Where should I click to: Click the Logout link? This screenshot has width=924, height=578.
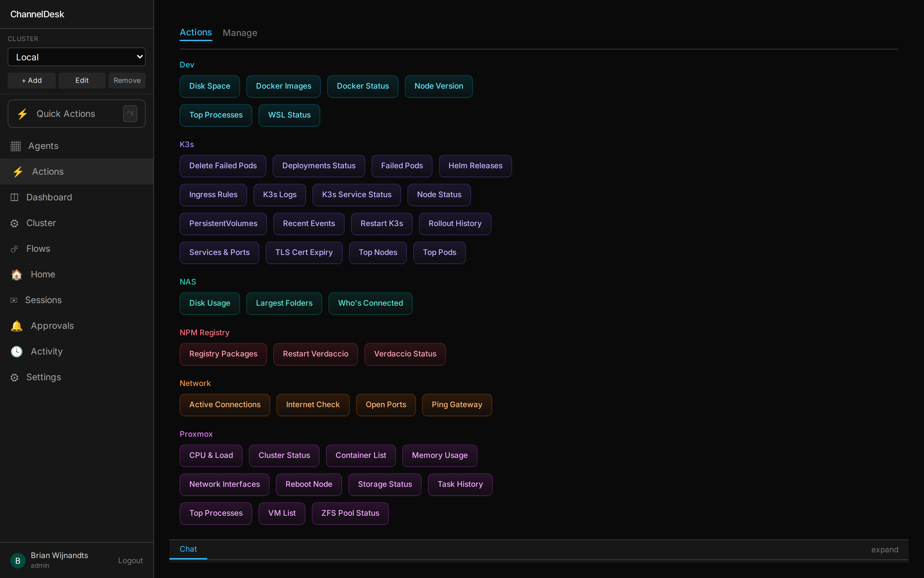coord(131,560)
